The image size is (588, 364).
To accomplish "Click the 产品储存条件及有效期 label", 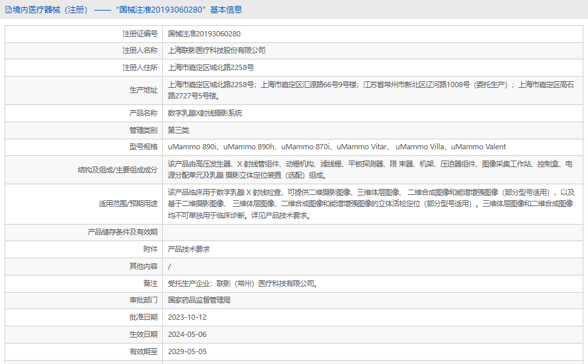I will coord(122,232).
